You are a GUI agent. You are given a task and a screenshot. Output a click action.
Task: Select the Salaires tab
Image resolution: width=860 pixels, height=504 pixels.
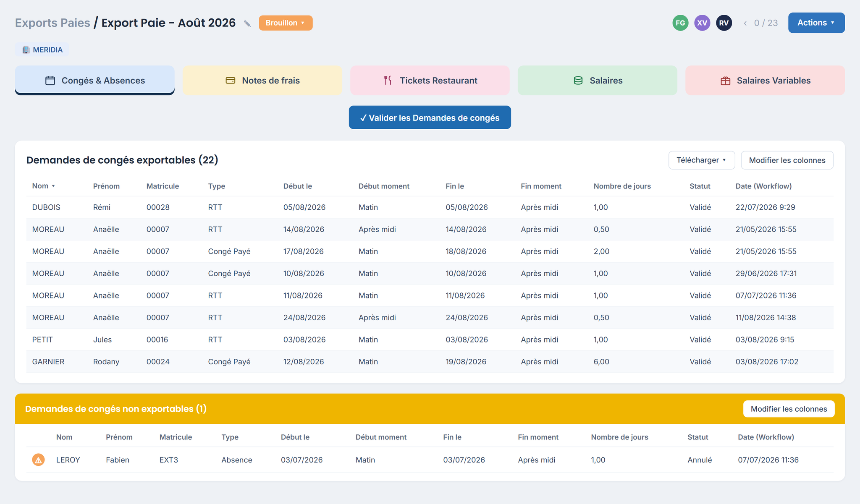(x=598, y=80)
